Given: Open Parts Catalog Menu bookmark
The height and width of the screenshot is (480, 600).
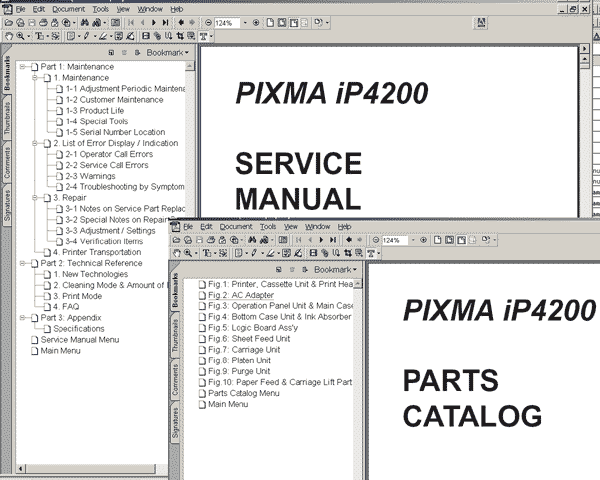Looking at the screenshot, I should pos(244,393).
